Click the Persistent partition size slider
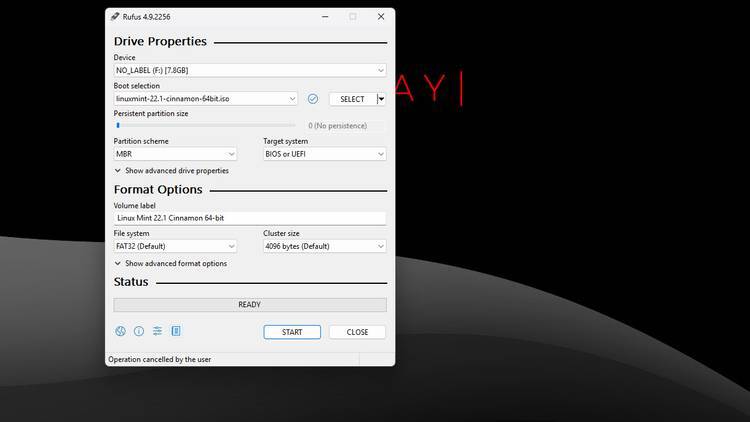750x422 pixels. tap(206, 125)
